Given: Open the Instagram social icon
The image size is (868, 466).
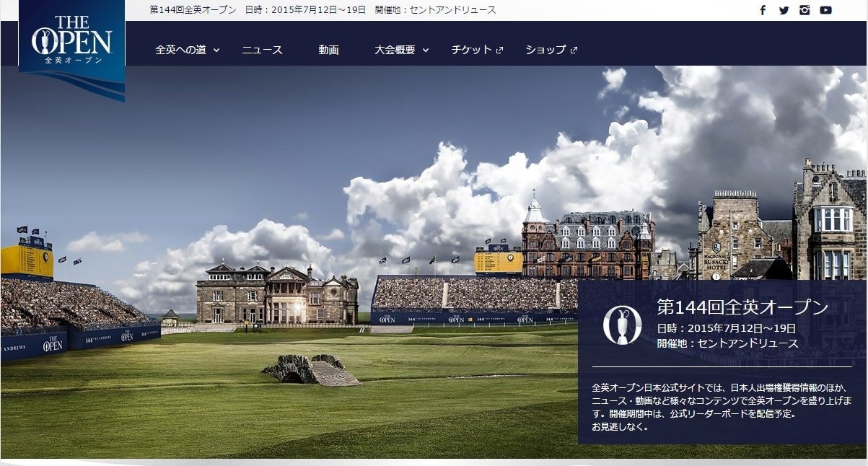Looking at the screenshot, I should click(x=805, y=10).
